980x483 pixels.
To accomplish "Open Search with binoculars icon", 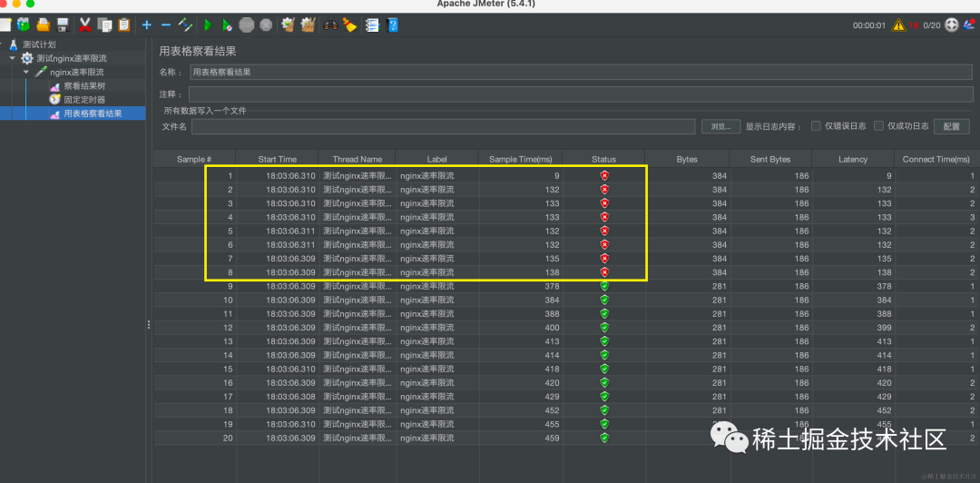I will (330, 25).
